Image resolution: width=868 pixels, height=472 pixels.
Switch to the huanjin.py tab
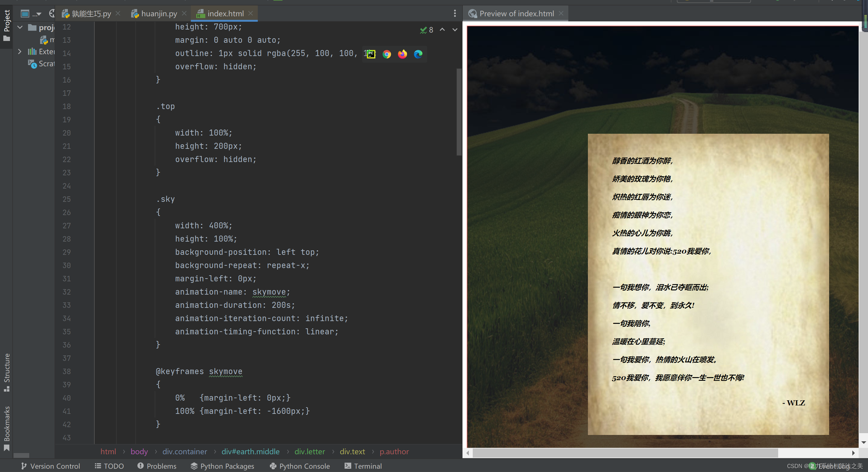tap(159, 14)
